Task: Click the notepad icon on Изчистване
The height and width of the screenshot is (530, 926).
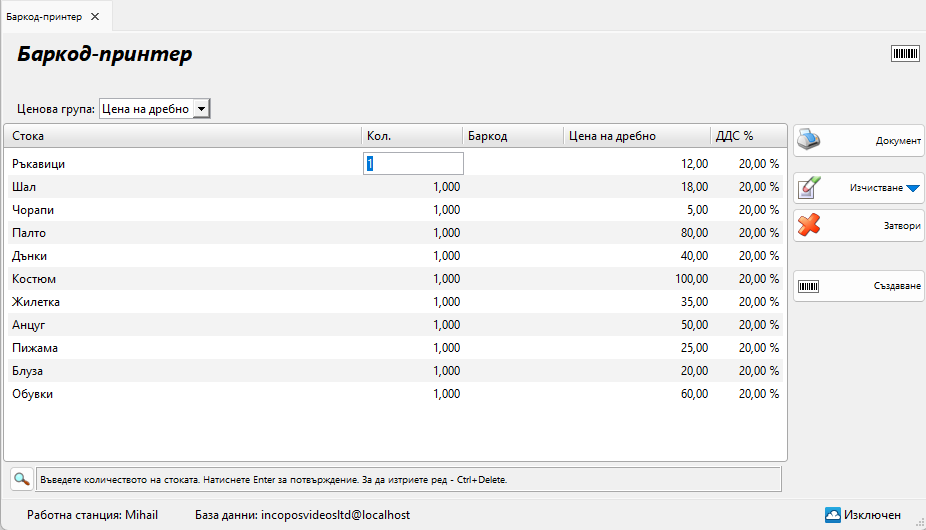Action: [809, 187]
